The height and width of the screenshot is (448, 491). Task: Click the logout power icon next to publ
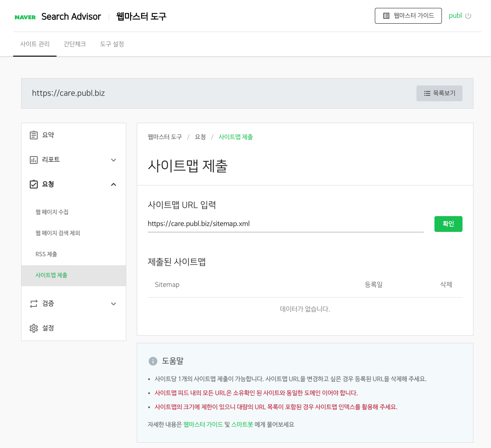[469, 15]
